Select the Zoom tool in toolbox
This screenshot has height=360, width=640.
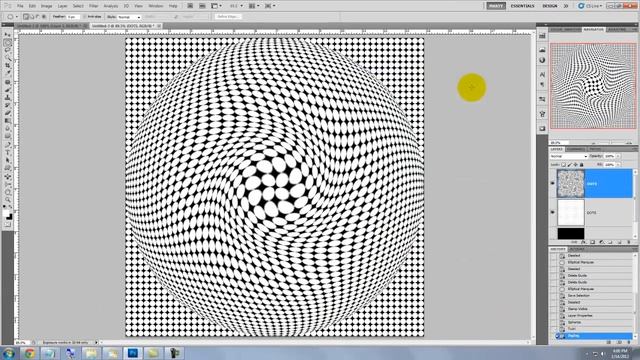[8, 200]
